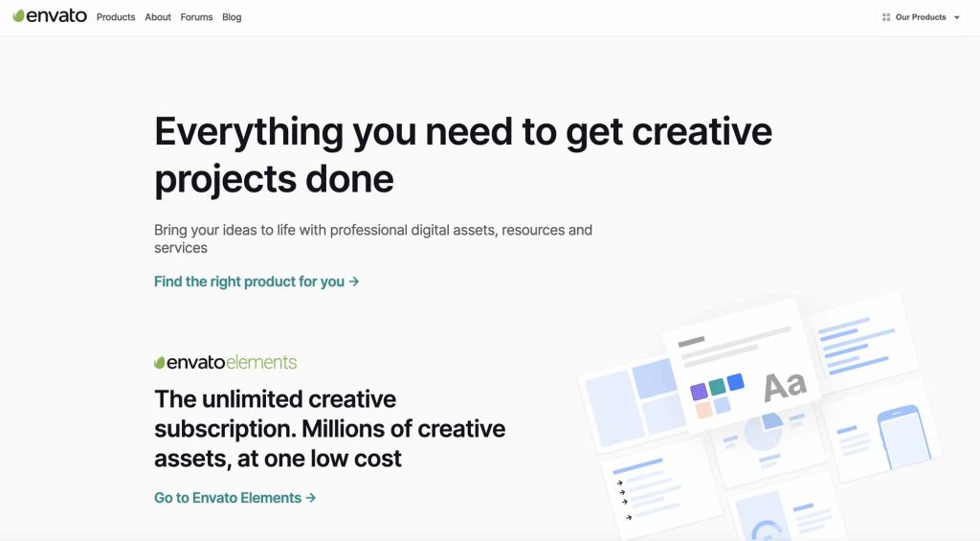This screenshot has width=980, height=541.
Task: Follow Find the right product for you
Action: coord(256,282)
